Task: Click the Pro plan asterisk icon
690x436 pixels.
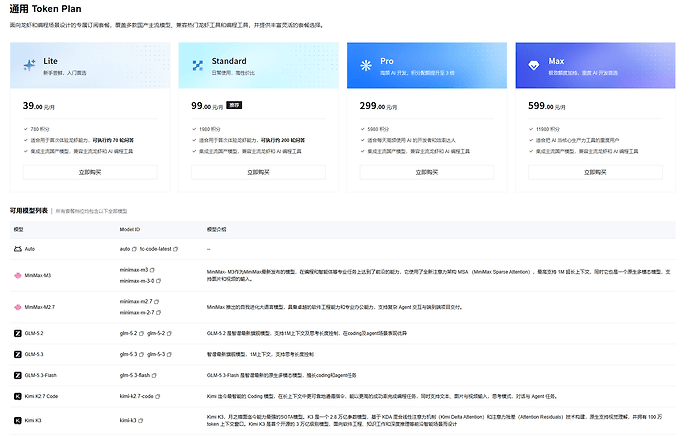Action: point(366,66)
